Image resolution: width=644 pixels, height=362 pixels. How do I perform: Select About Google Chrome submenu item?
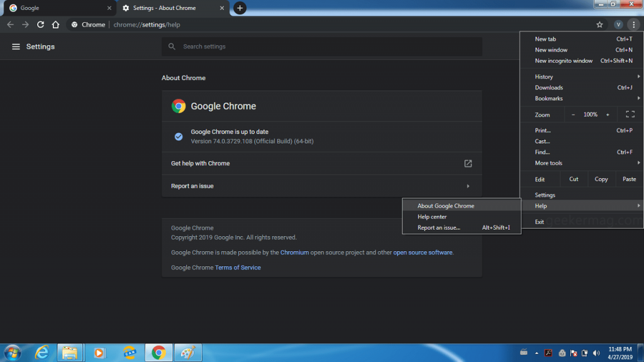pyautogui.click(x=461, y=206)
